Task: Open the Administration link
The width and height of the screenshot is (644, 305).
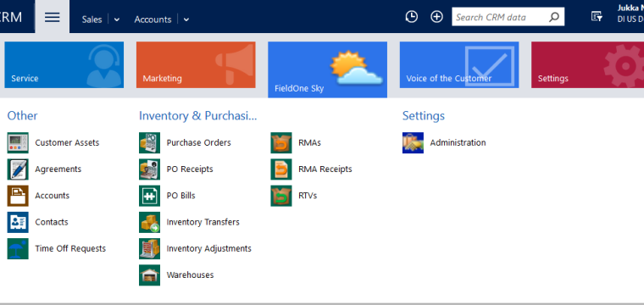Action: (458, 143)
